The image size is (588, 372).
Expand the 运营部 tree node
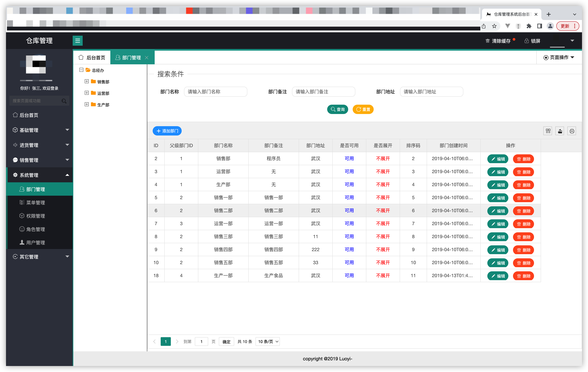coord(87,93)
